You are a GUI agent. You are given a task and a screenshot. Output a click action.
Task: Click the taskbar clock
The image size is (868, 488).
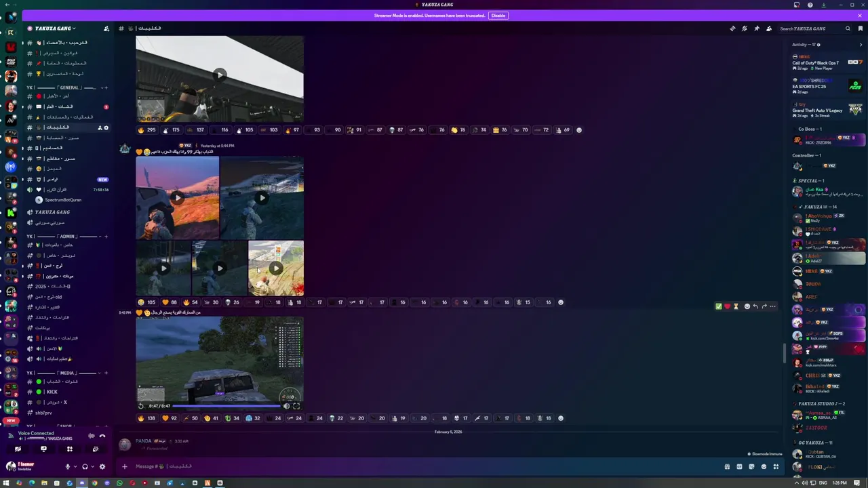(x=840, y=483)
